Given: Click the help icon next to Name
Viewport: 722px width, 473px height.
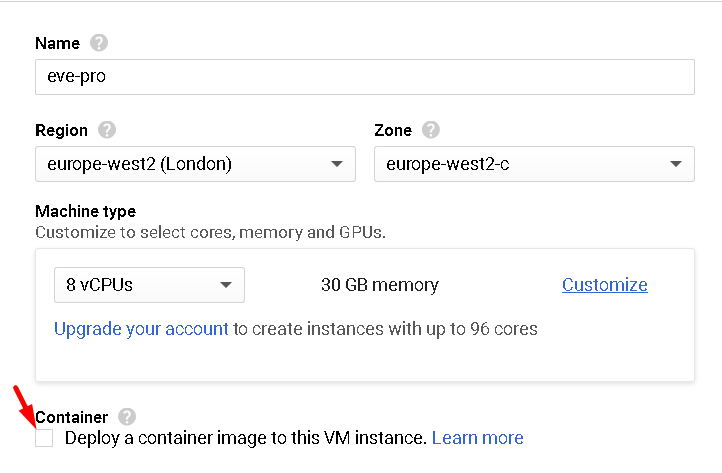Looking at the screenshot, I should 99,43.
